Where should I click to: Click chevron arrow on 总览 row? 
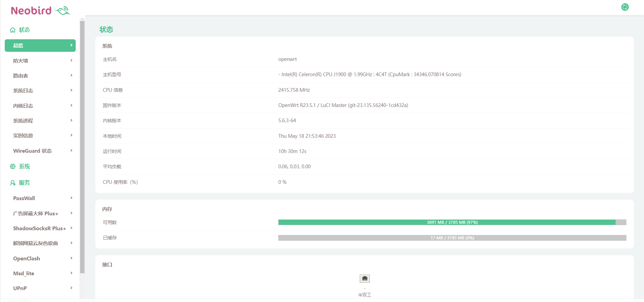pos(71,45)
